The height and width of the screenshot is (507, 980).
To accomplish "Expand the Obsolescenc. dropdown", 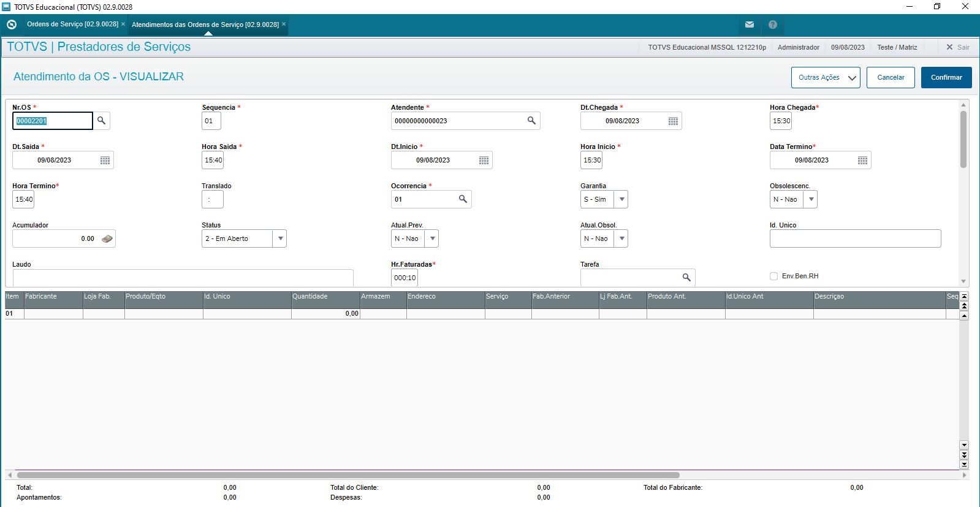I will coord(811,199).
